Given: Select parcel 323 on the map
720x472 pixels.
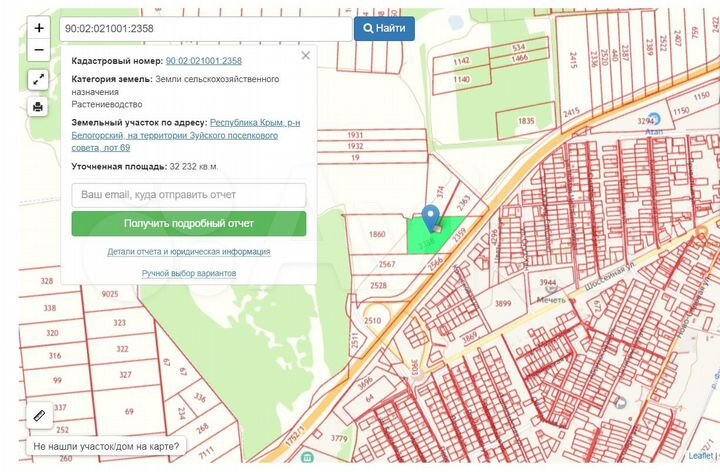Looking at the screenshot, I should pos(119,323).
